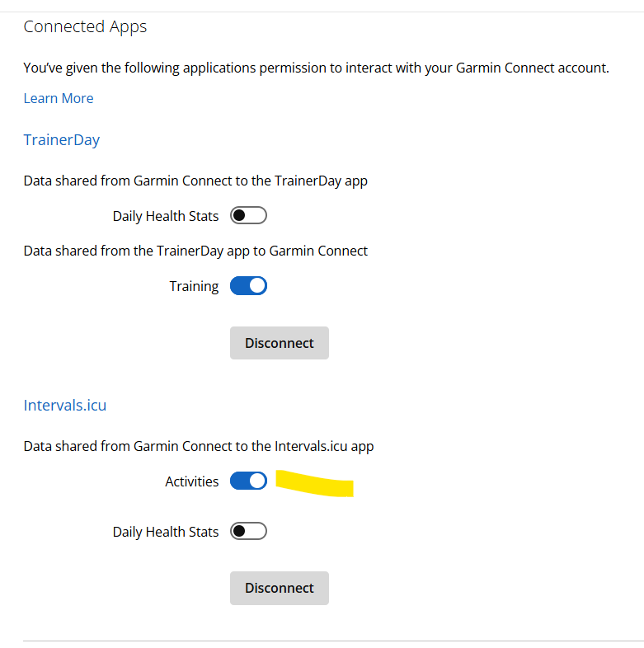The image size is (644, 648).
Task: Open the Intervals.icu app link
Action: pyautogui.click(x=65, y=405)
